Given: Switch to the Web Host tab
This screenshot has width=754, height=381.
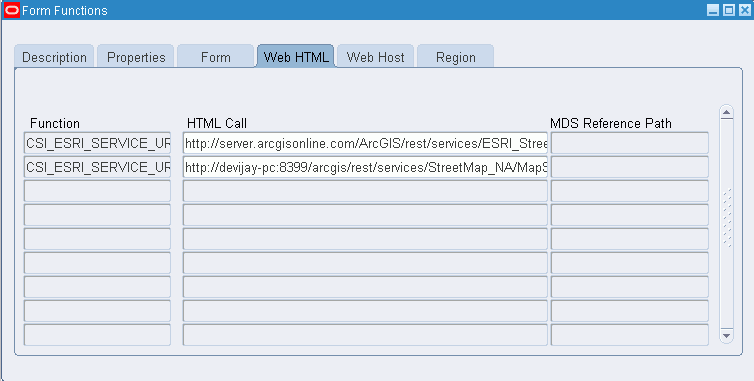Looking at the screenshot, I should (375, 56).
